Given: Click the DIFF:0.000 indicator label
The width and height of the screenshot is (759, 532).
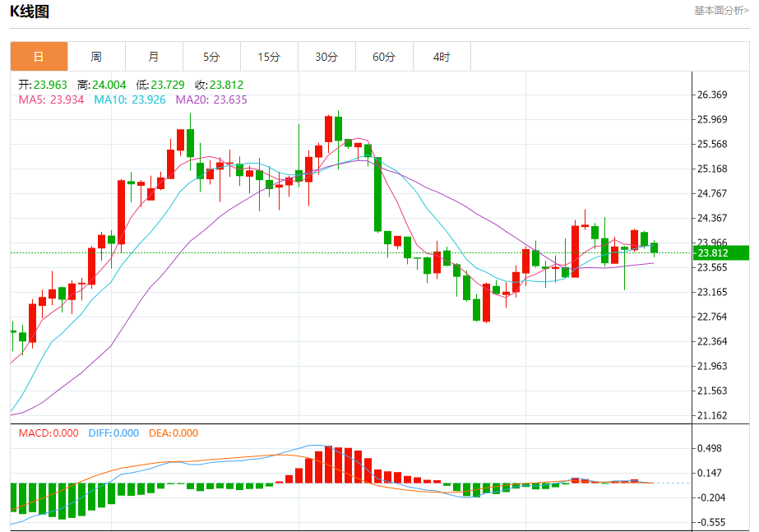Looking at the screenshot, I should (113, 433).
